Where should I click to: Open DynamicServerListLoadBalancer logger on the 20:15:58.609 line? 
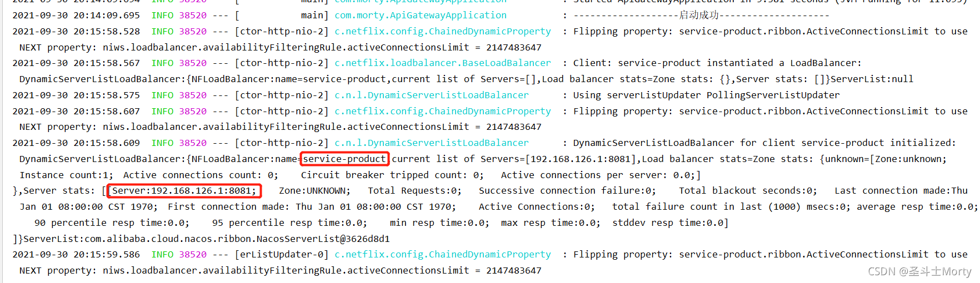click(432, 143)
